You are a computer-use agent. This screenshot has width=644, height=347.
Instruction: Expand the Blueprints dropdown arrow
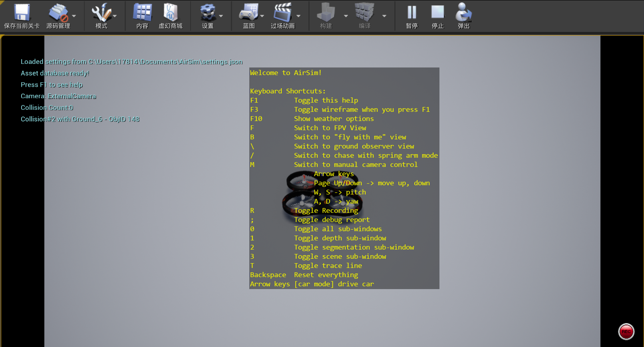262,16
